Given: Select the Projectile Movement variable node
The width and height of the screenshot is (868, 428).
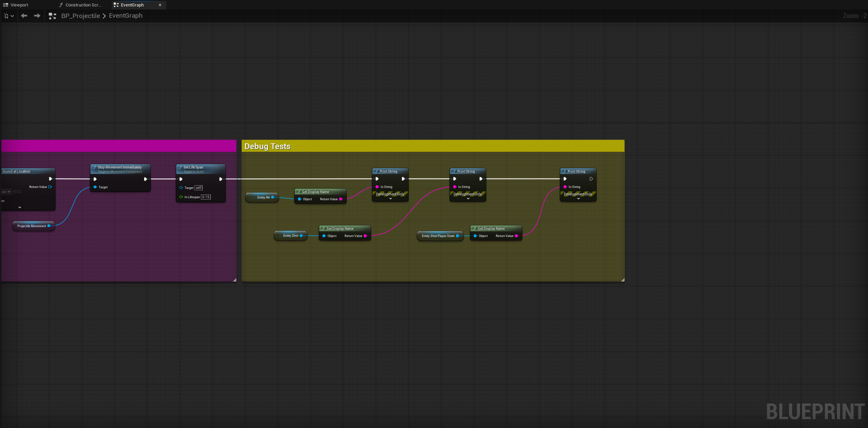Looking at the screenshot, I should pos(33,226).
